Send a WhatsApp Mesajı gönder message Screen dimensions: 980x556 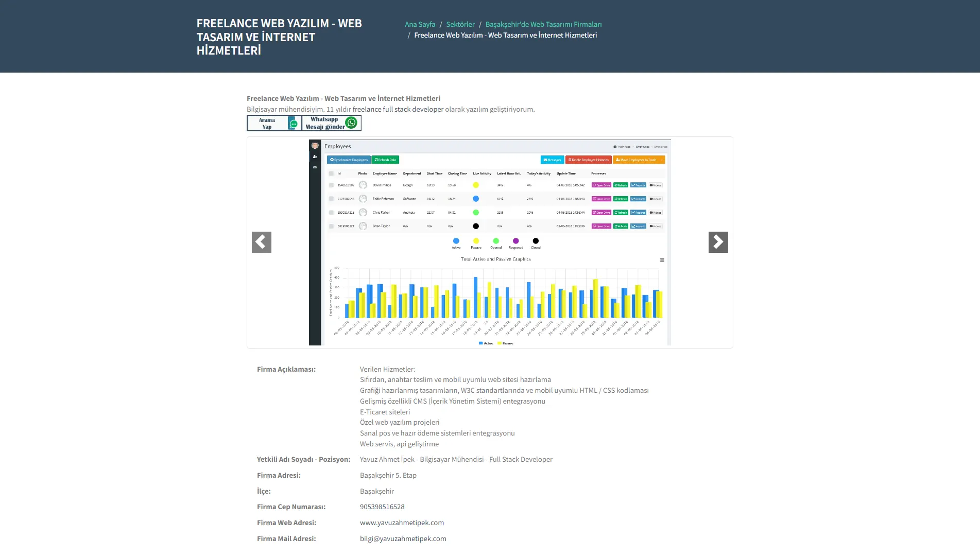coord(331,123)
